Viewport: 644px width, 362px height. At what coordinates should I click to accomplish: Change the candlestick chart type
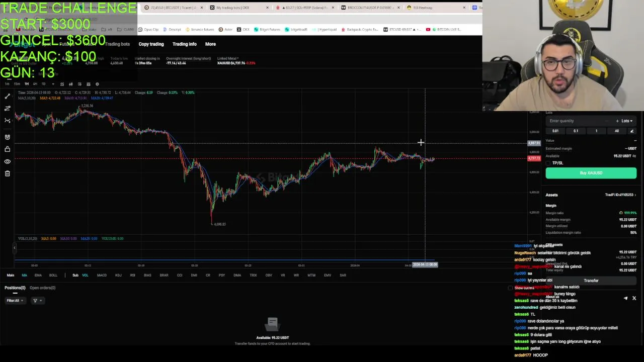click(x=70, y=84)
